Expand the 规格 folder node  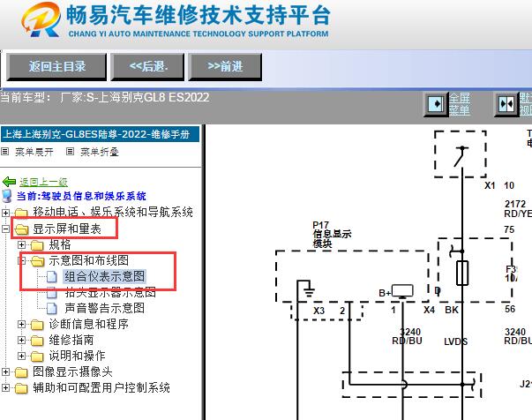coord(21,244)
